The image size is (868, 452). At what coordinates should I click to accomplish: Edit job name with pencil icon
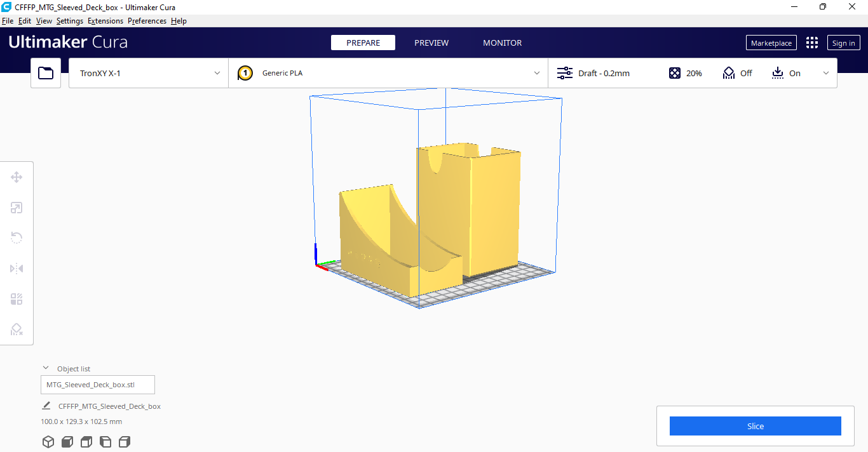pyautogui.click(x=46, y=406)
